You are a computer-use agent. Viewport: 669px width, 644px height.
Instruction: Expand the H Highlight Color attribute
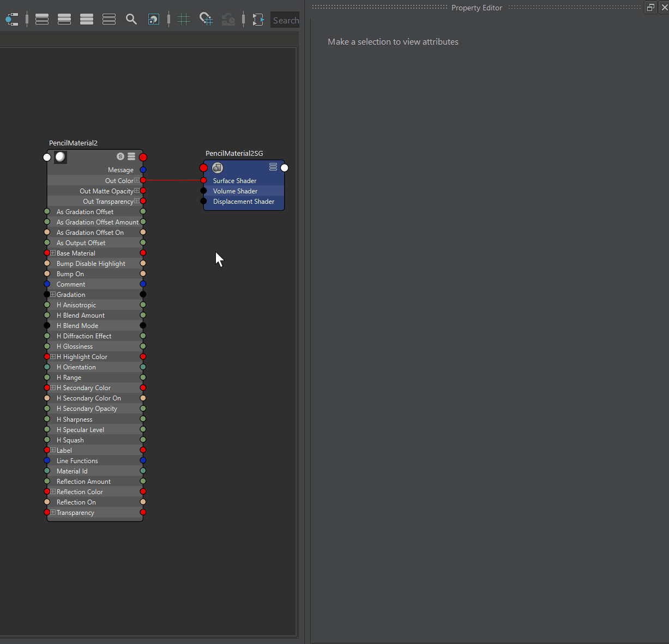click(x=53, y=357)
